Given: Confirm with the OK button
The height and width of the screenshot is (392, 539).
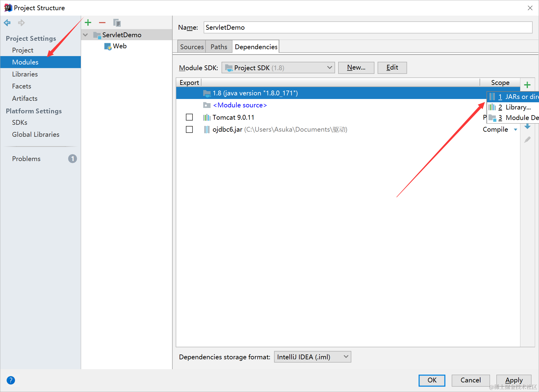Looking at the screenshot, I should 432,380.
